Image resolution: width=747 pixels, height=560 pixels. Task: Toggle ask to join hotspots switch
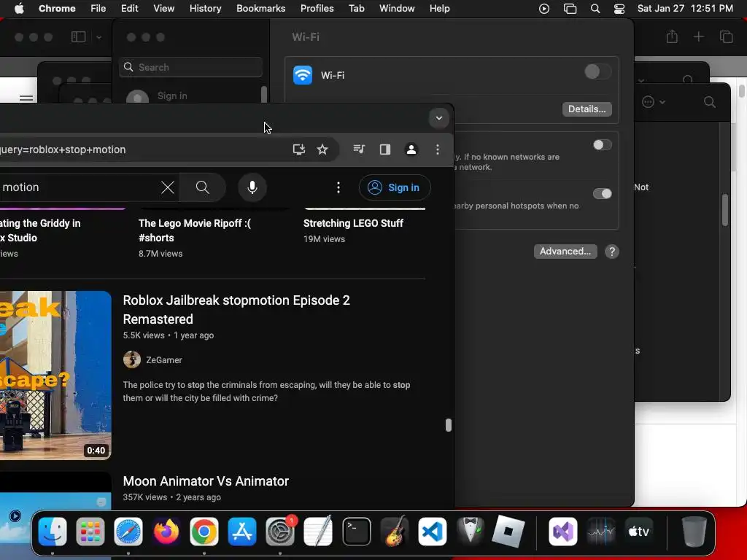pyautogui.click(x=602, y=193)
